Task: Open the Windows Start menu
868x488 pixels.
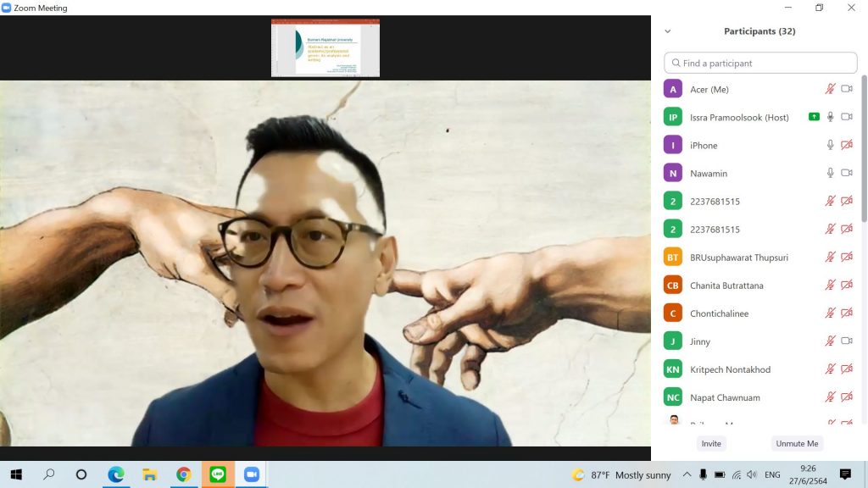Action: pyautogui.click(x=16, y=474)
